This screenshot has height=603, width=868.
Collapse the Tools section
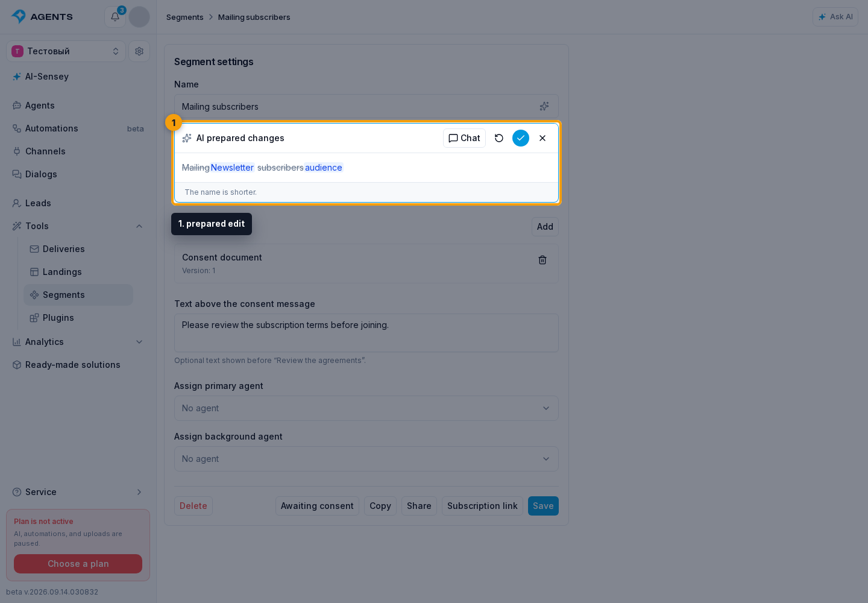pyautogui.click(x=139, y=226)
